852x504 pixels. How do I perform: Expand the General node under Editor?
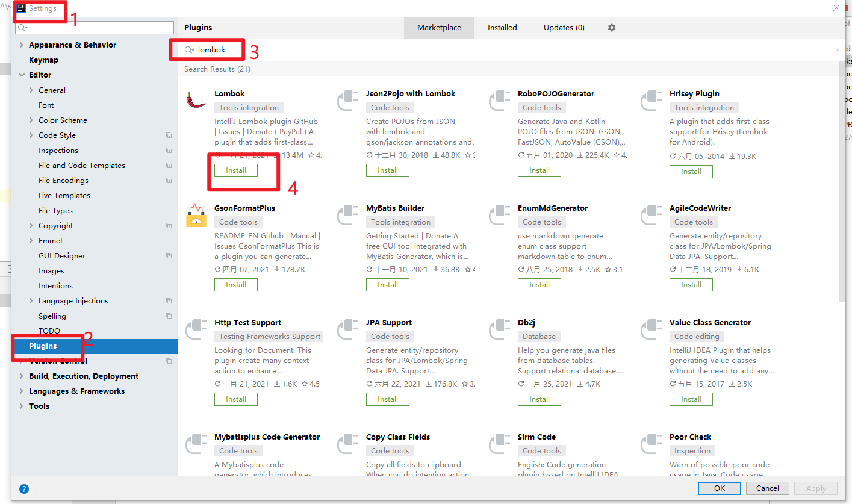31,90
